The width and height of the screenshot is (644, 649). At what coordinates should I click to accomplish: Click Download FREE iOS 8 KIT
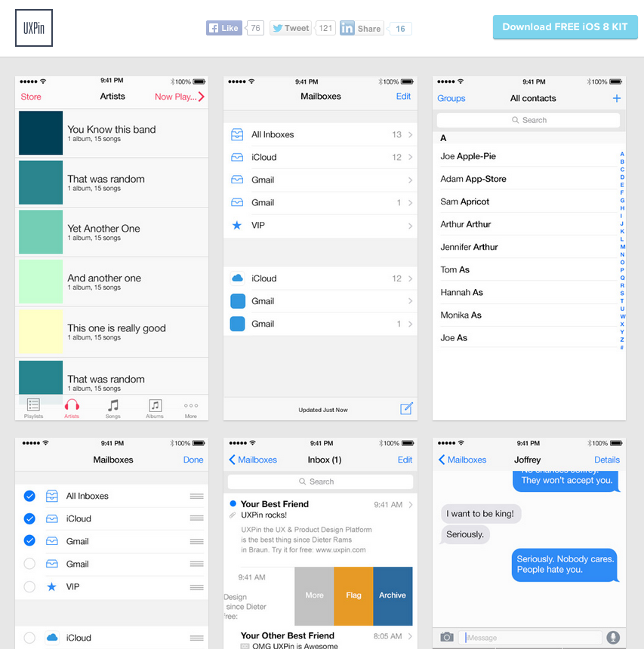coord(565,26)
